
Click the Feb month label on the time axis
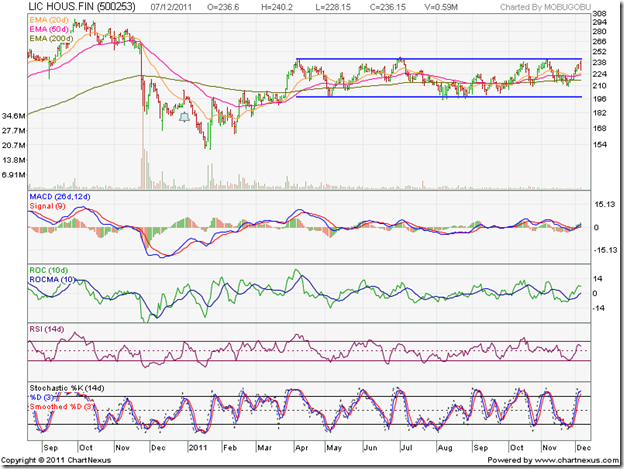coord(230,448)
